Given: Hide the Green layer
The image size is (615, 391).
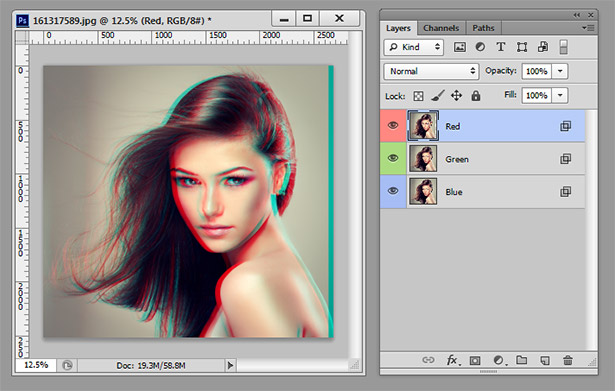Looking at the screenshot, I should (393, 158).
